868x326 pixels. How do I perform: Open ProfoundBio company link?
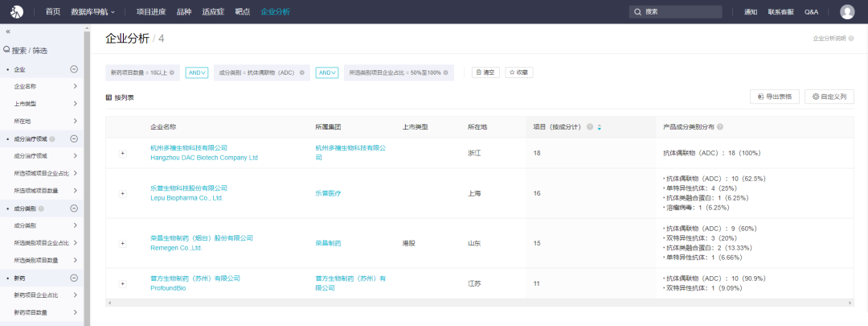167,288
